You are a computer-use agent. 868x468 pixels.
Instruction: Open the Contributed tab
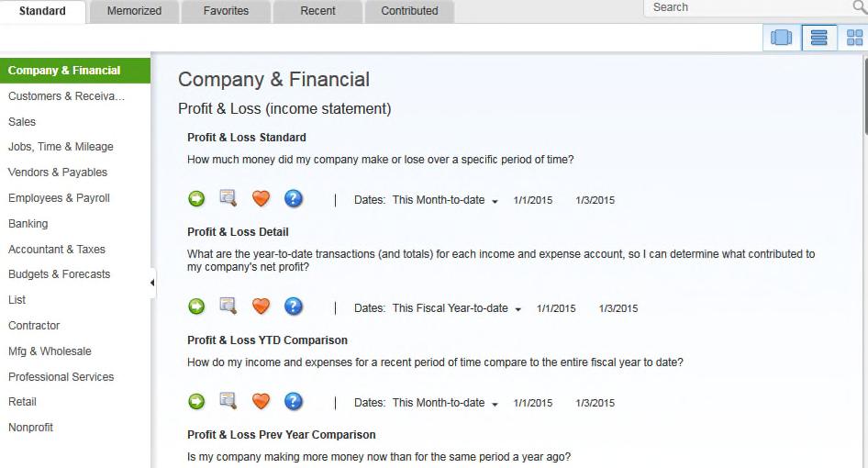click(409, 11)
